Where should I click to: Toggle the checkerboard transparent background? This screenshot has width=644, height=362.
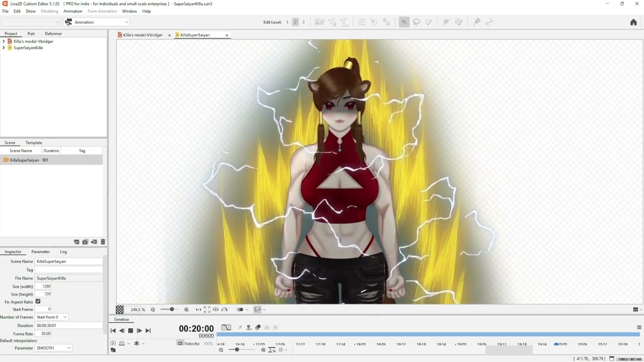pyautogui.click(x=120, y=310)
